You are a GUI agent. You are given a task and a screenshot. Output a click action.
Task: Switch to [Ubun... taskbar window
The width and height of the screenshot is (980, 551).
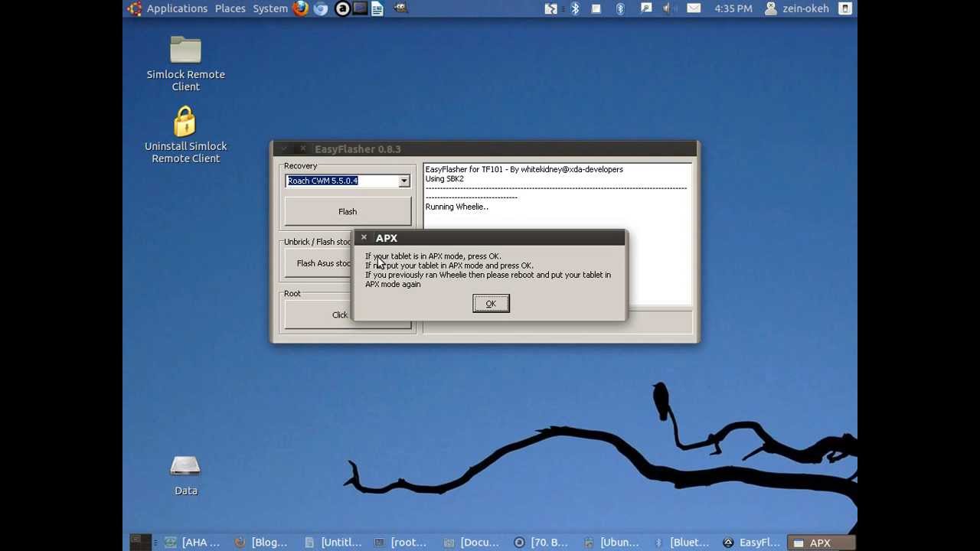[611, 542]
